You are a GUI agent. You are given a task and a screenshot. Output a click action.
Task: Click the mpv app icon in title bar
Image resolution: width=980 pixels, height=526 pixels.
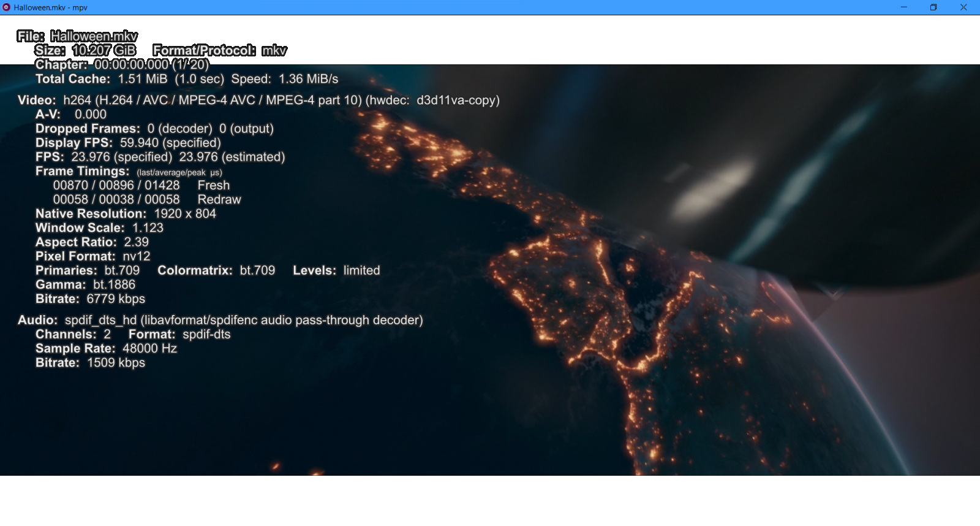pos(7,7)
